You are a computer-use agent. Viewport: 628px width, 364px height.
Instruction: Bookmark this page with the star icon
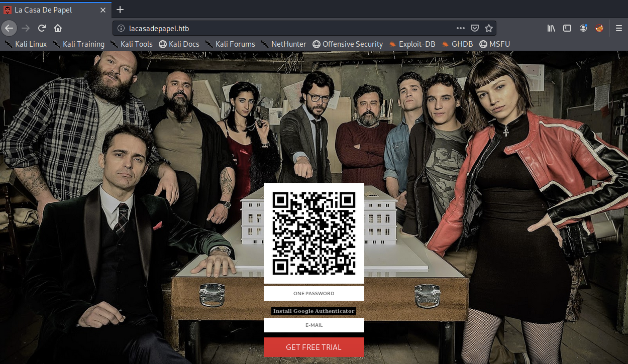click(x=488, y=28)
